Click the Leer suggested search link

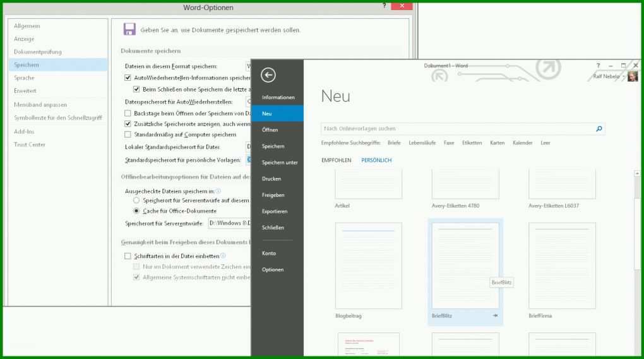pyautogui.click(x=545, y=143)
